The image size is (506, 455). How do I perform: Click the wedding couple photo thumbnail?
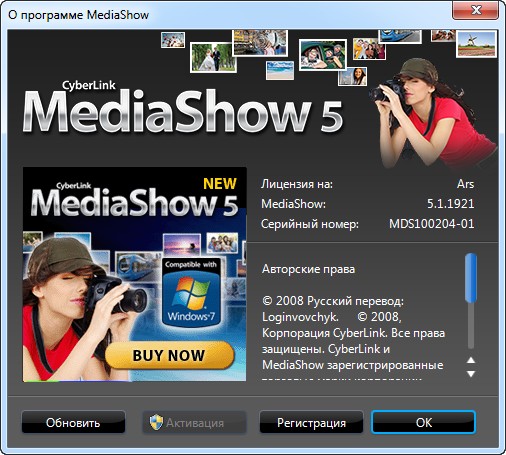click(213, 58)
